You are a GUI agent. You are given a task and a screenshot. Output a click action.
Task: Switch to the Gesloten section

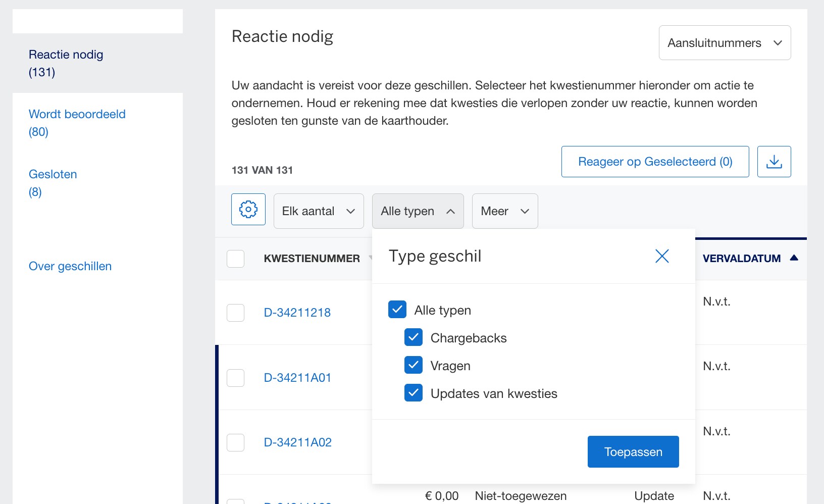53,174
